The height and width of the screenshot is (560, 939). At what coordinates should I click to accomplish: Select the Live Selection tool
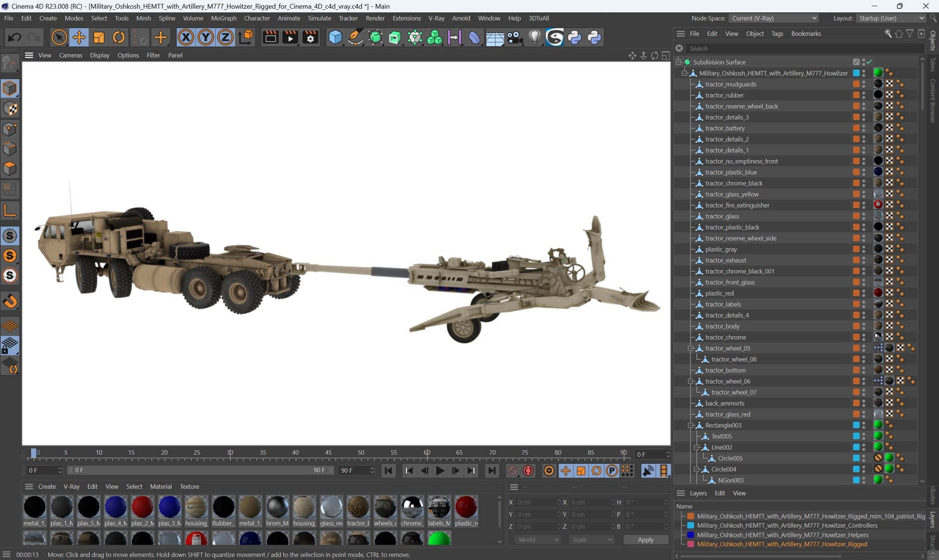point(59,37)
